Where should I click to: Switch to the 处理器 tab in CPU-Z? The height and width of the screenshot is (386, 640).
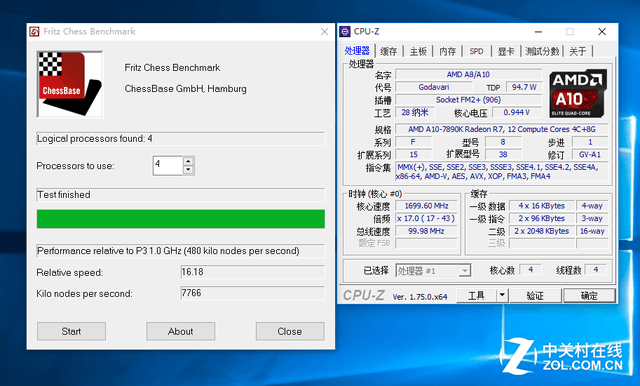pyautogui.click(x=357, y=51)
